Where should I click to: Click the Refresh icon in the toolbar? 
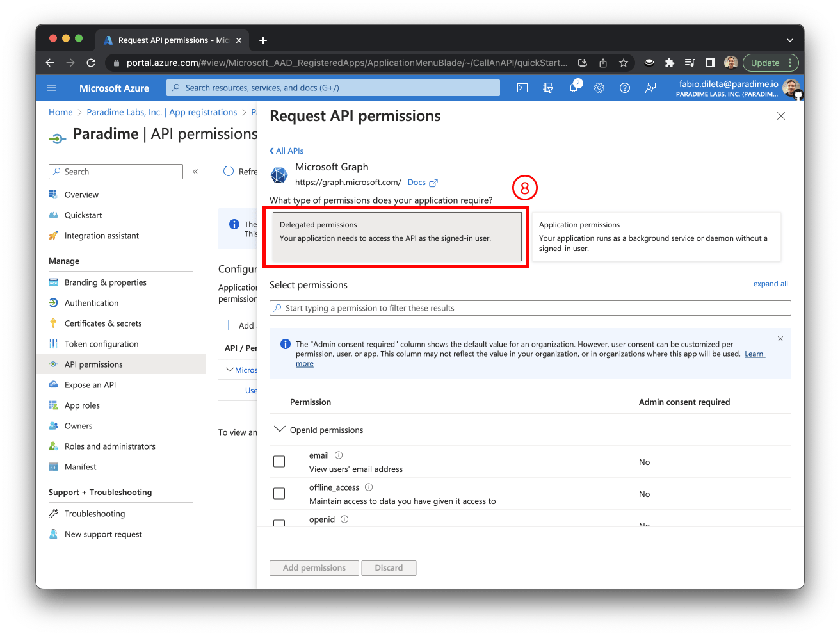click(229, 172)
